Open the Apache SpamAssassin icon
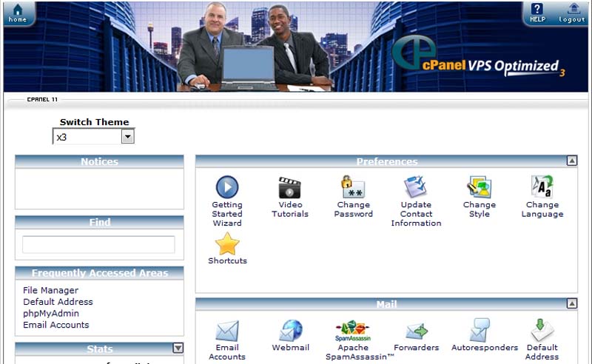The height and width of the screenshot is (364, 592). (x=353, y=331)
